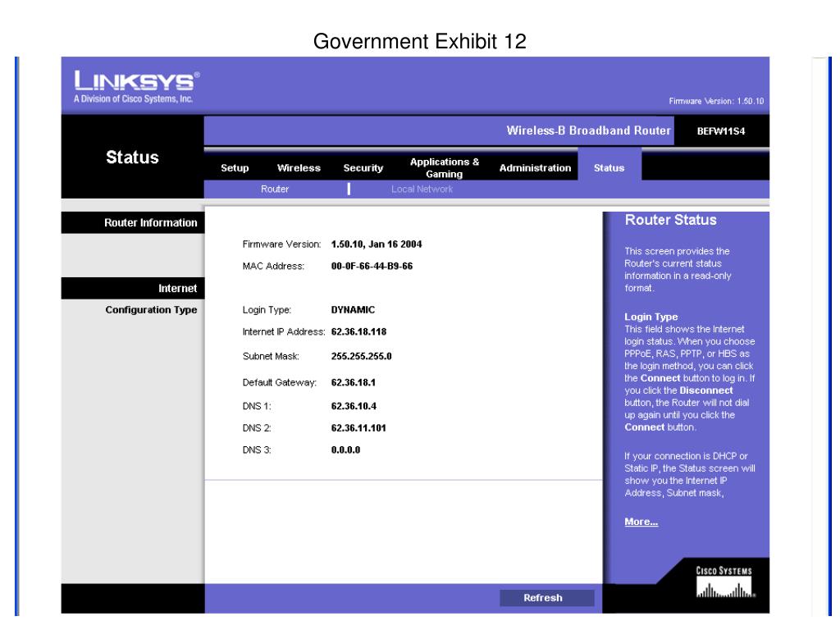Screen dimensions: 840x630
Task: Click the Default Gateway: label
Action: (279, 382)
